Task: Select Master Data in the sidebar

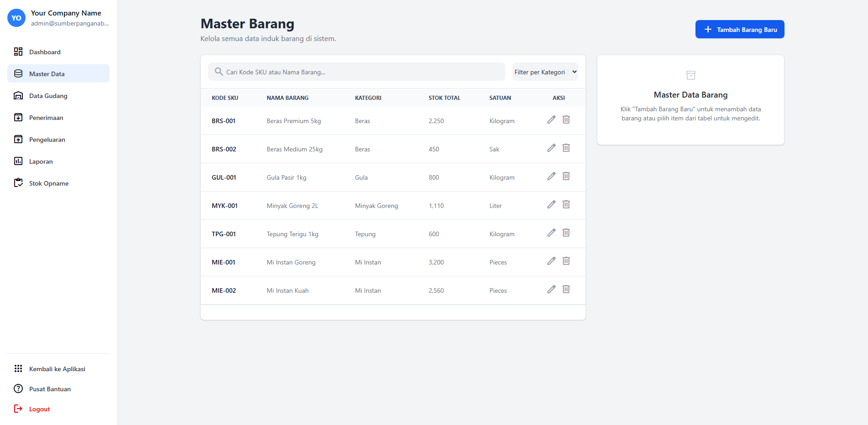Action: tap(47, 74)
